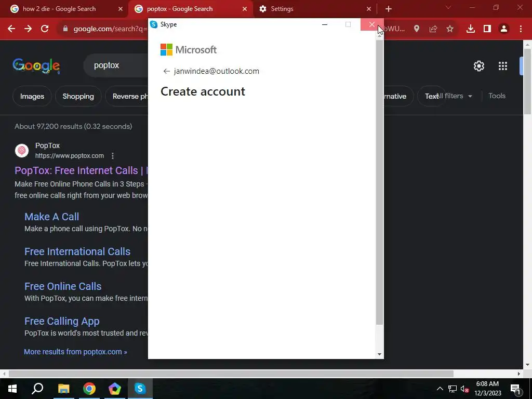Click Chrome page vertical scrollbar thumb
Screen dimensions: 532x399
click(527, 82)
